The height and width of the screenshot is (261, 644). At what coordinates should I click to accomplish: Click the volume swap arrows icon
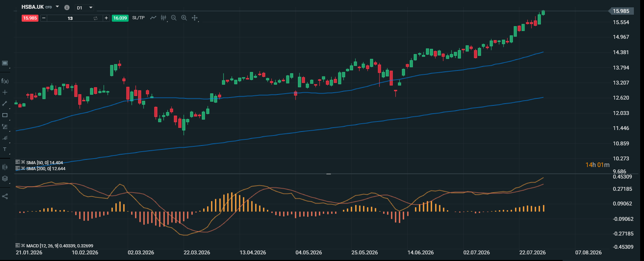95,18
